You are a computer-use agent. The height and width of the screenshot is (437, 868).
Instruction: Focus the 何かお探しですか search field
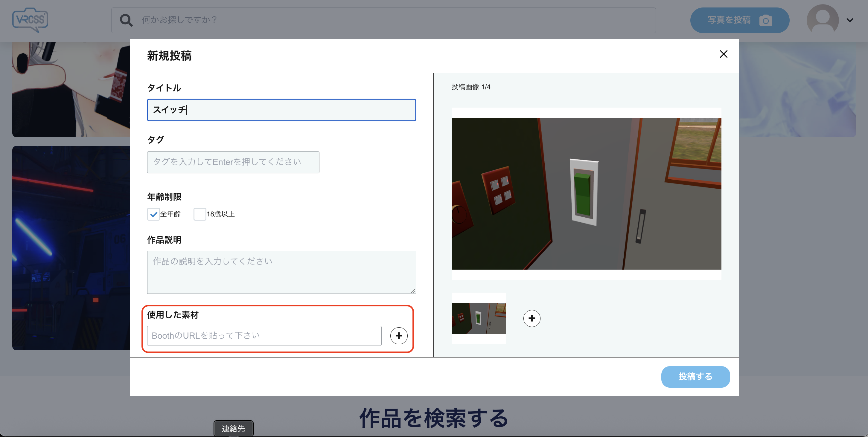click(383, 20)
